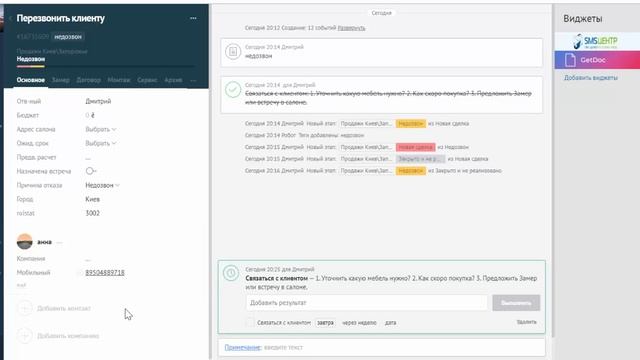Open the GetDoc widget
The width and height of the screenshot is (640, 360).
tap(597, 60)
